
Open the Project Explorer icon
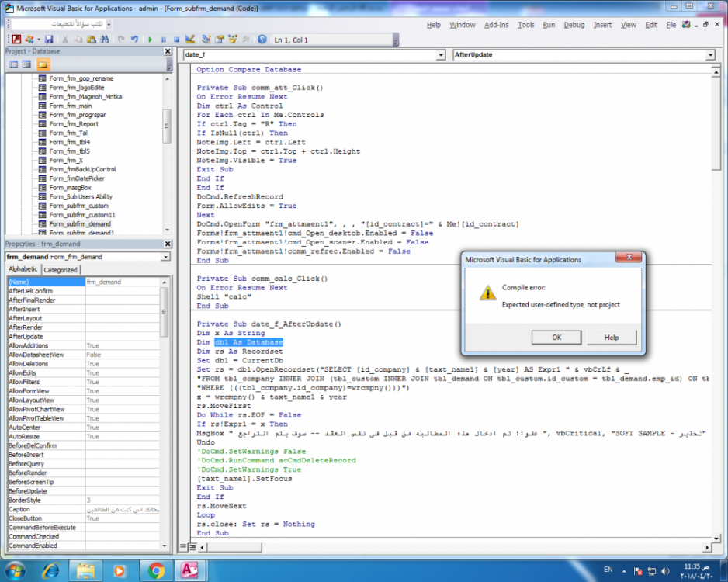tap(206, 40)
